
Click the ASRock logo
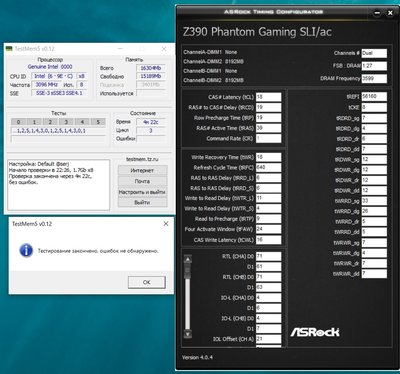315,332
